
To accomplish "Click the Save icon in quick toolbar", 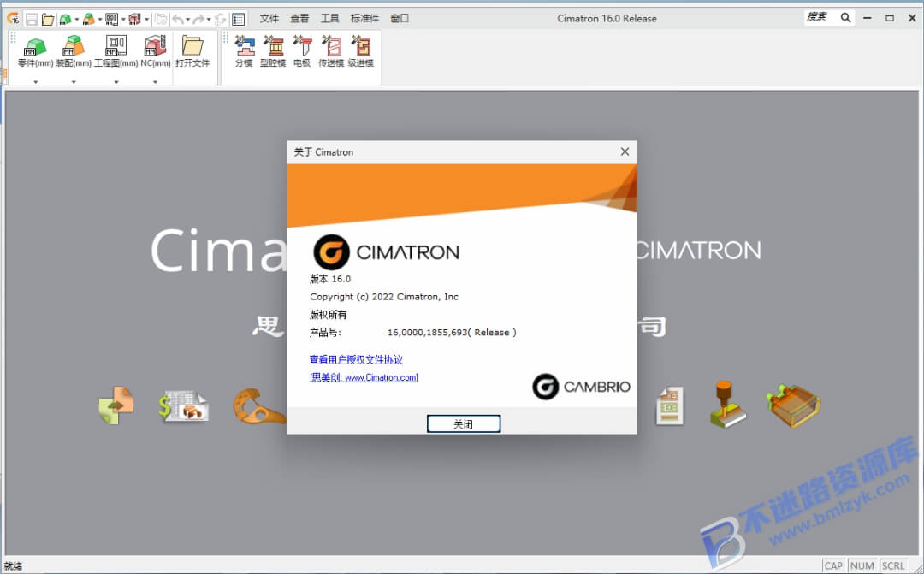I will (32, 20).
